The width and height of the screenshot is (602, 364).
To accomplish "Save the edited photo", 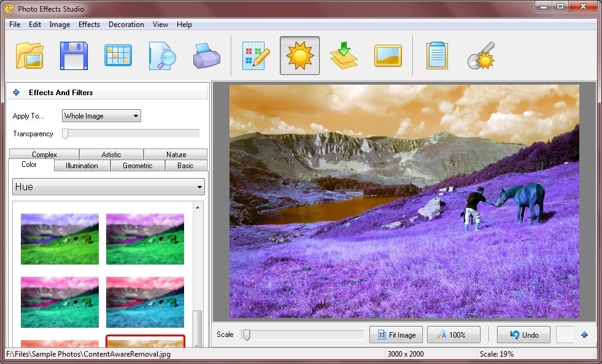I will pyautogui.click(x=74, y=54).
